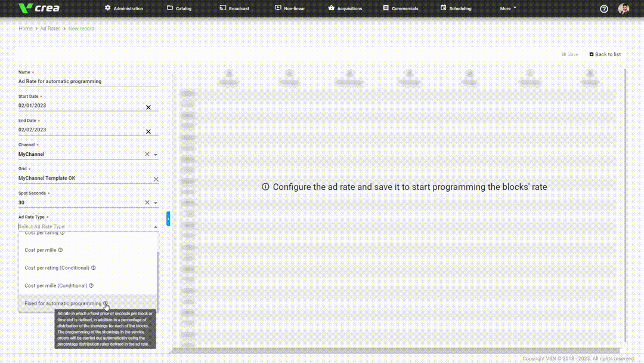Select Cost per mille option
The image size is (644, 363).
click(x=88, y=250)
